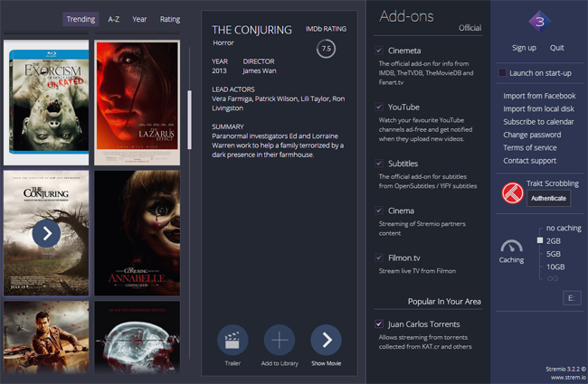The width and height of the screenshot is (588, 384).
Task: Uncheck the Juan Carlos Torrents add-on
Action: (379, 324)
